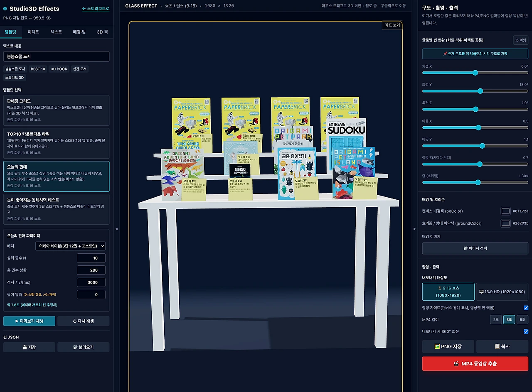This screenshot has height=392, width=532.
Task: Click the PNG 저장 완료 — 959.5 KB status text
Action: tap(27, 18)
